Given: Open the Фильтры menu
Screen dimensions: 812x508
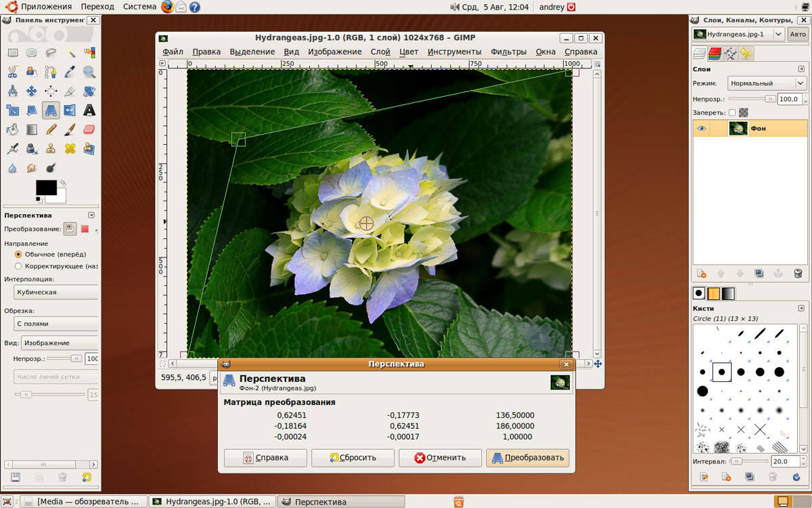Looking at the screenshot, I should click(x=508, y=51).
